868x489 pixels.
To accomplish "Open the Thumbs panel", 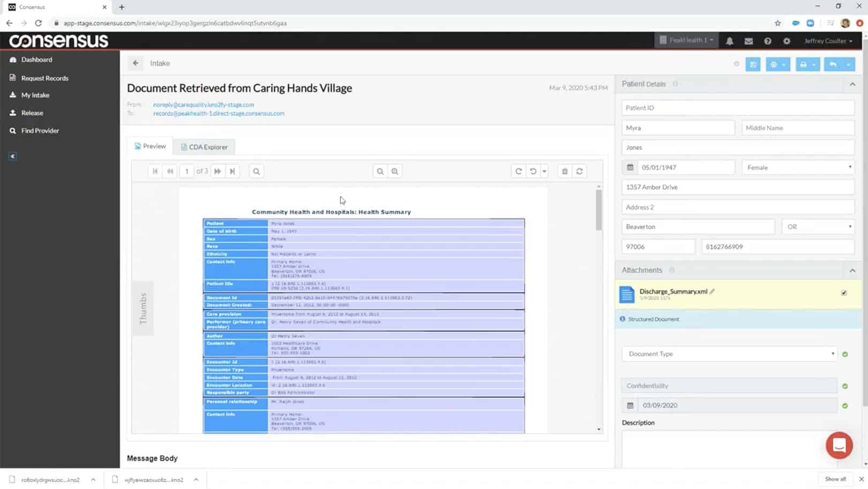I will [x=143, y=308].
